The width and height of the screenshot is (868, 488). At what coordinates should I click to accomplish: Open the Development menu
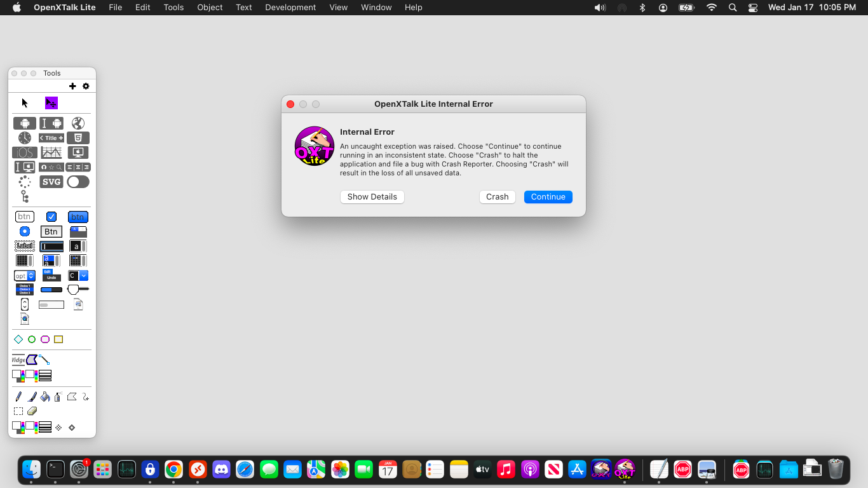pyautogui.click(x=290, y=8)
